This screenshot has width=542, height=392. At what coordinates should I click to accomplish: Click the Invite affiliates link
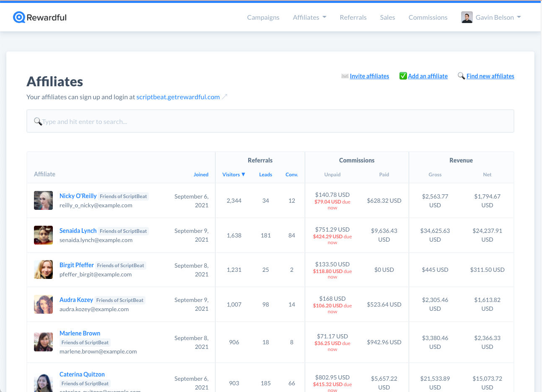coord(369,76)
